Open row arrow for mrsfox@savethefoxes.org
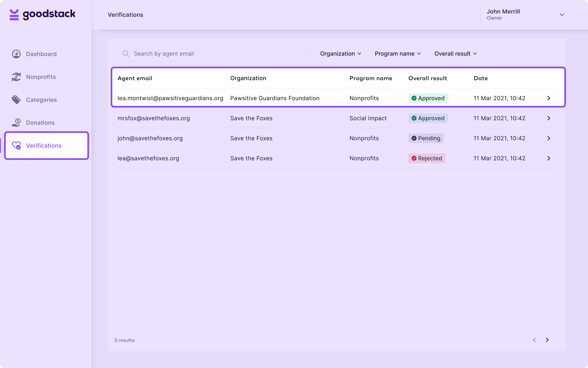The image size is (588, 368). 549,118
